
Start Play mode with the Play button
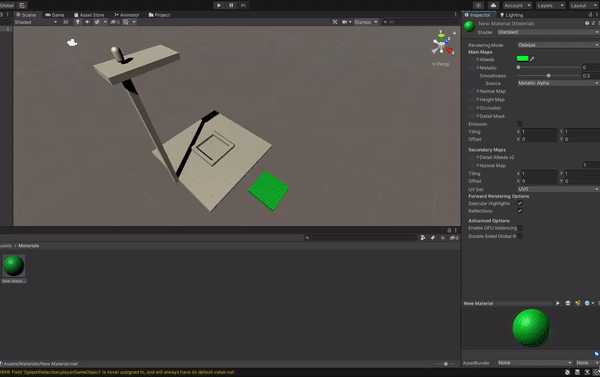pyautogui.click(x=218, y=5)
